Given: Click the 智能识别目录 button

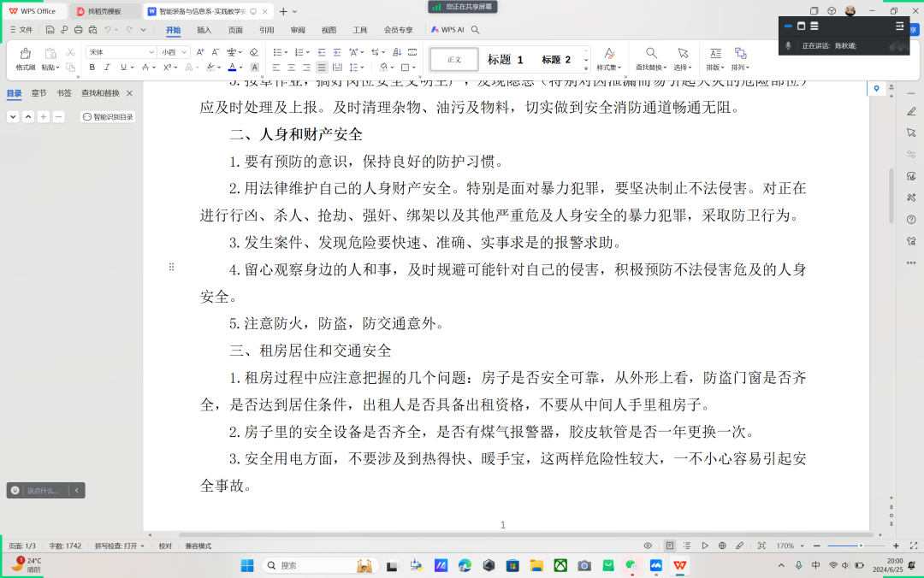Looking at the screenshot, I should [108, 117].
